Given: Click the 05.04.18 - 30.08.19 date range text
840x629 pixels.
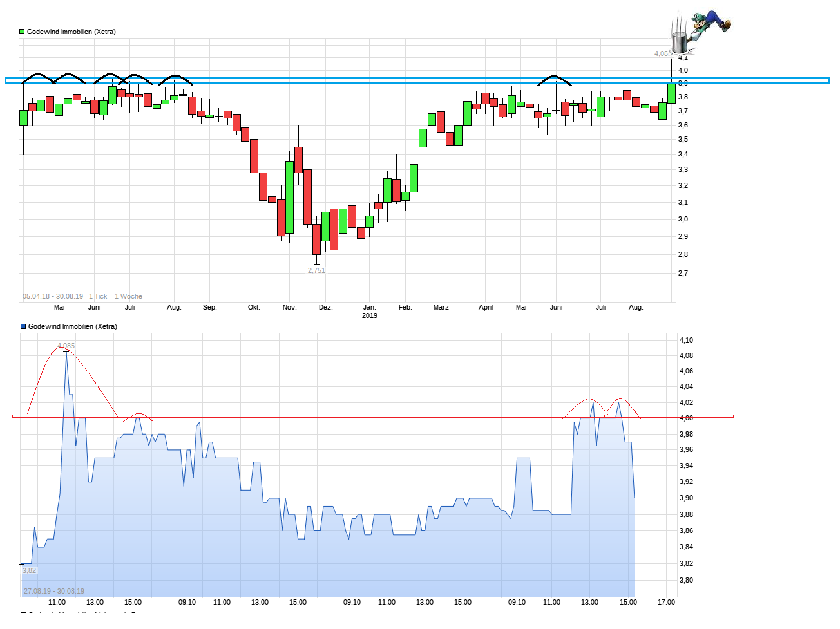Looking at the screenshot, I should click(x=53, y=296).
